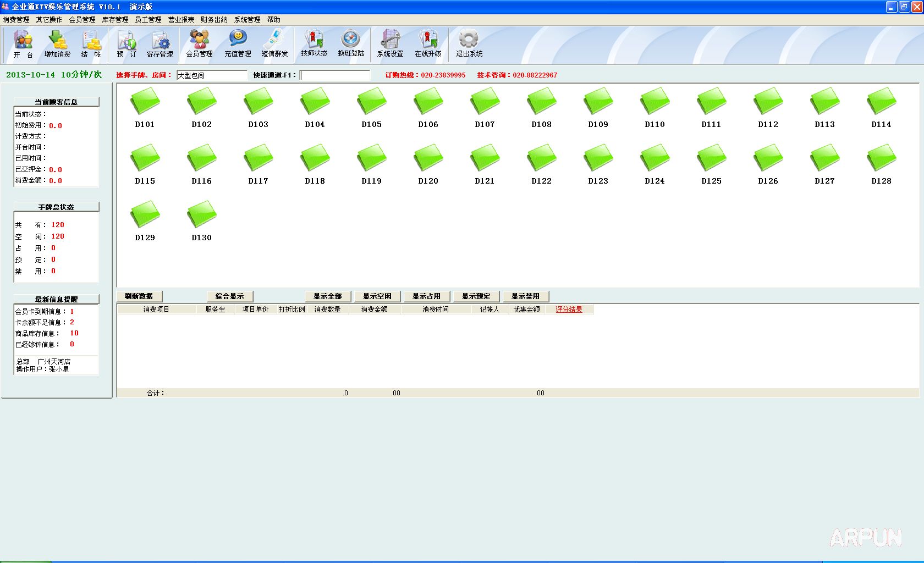
Task: Click the 刷新数据 refresh button
Action: coord(139,296)
